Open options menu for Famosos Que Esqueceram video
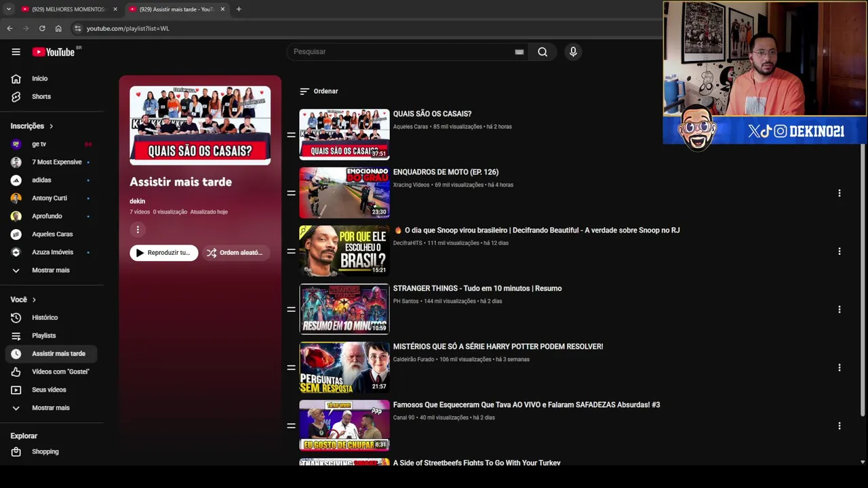This screenshot has height=488, width=868. 840,426
